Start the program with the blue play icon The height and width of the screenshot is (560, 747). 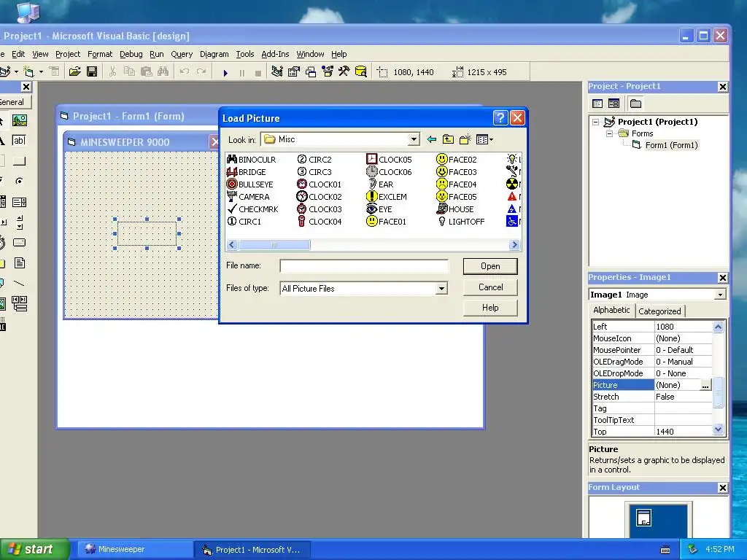[225, 73]
